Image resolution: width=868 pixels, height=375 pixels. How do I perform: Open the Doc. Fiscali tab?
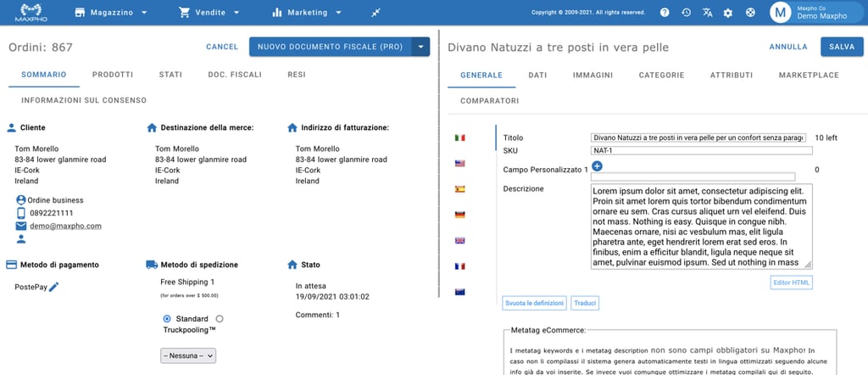coord(235,75)
